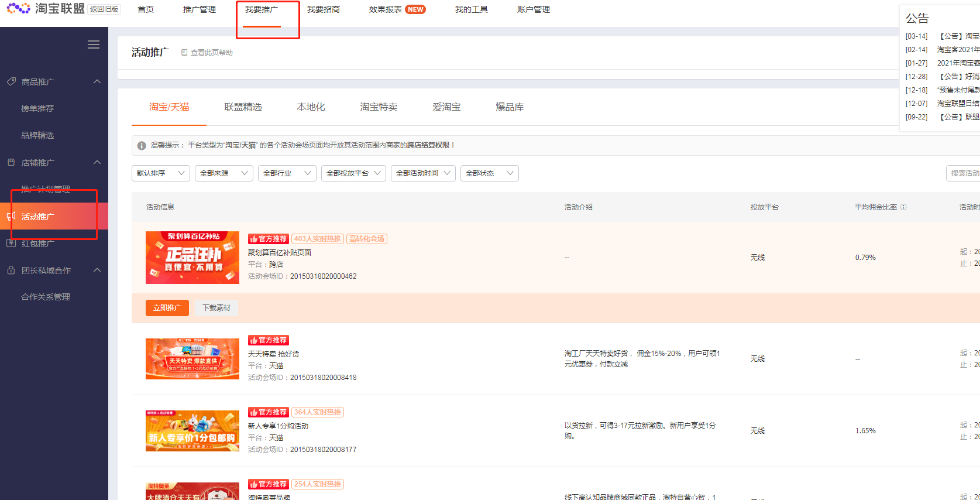Click the help page icon beside 查看此页帮助

(184, 52)
